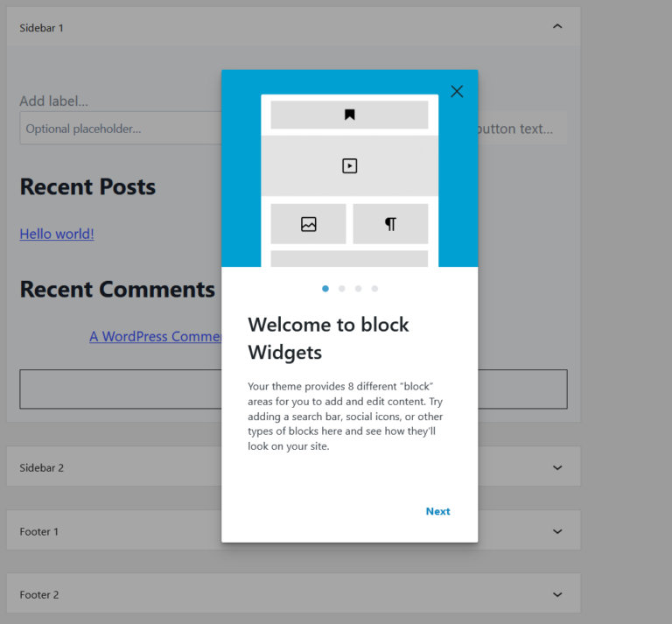Viewport: 672px width, 624px height.
Task: Go to first page dot of guide
Action: coord(325,288)
